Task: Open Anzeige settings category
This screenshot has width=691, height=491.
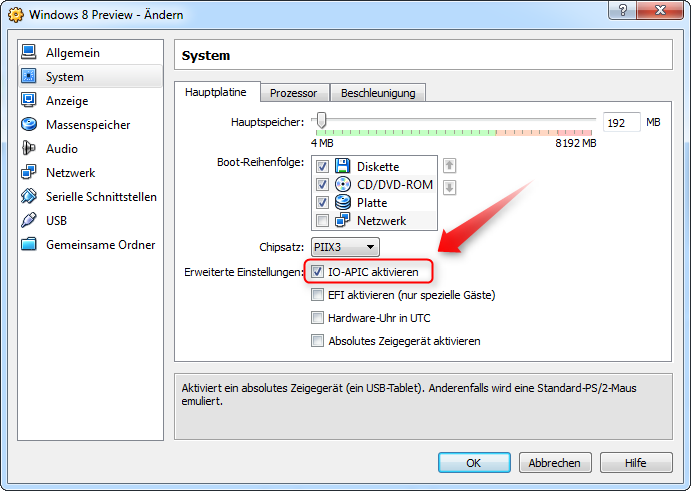Action: (x=90, y=100)
